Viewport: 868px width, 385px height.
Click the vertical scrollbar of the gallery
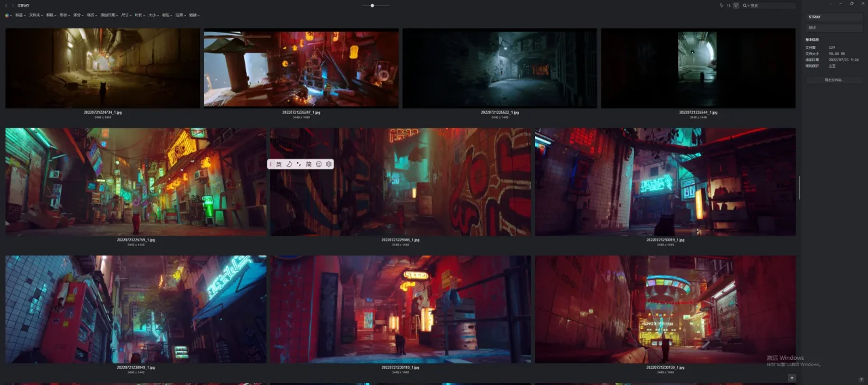coord(799,188)
